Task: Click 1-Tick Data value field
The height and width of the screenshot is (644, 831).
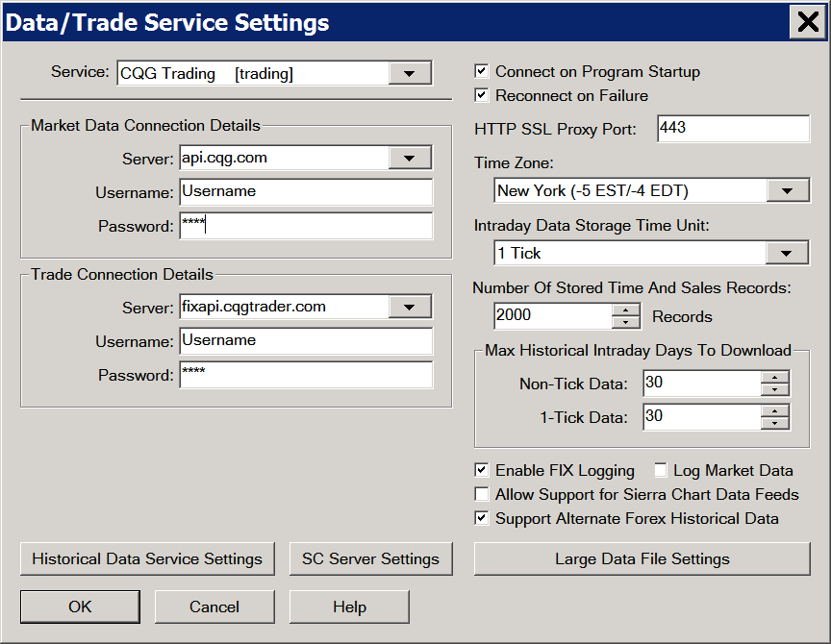Action: (702, 417)
